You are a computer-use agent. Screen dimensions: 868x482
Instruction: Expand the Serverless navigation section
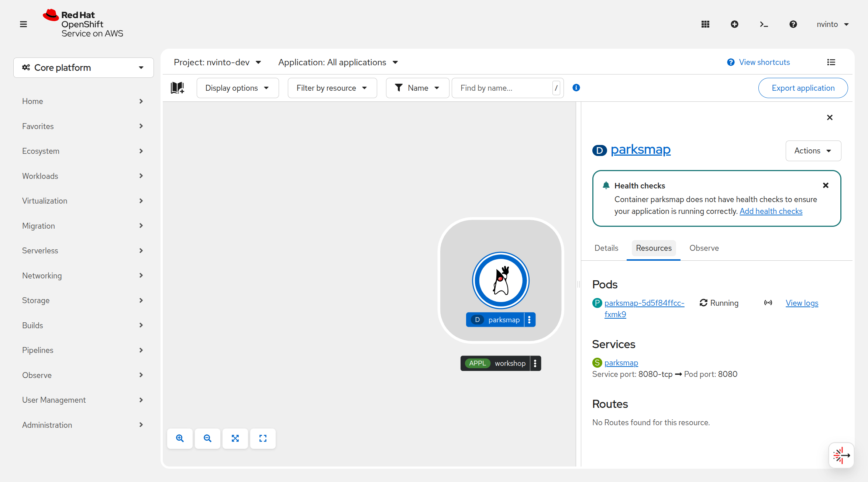point(83,250)
